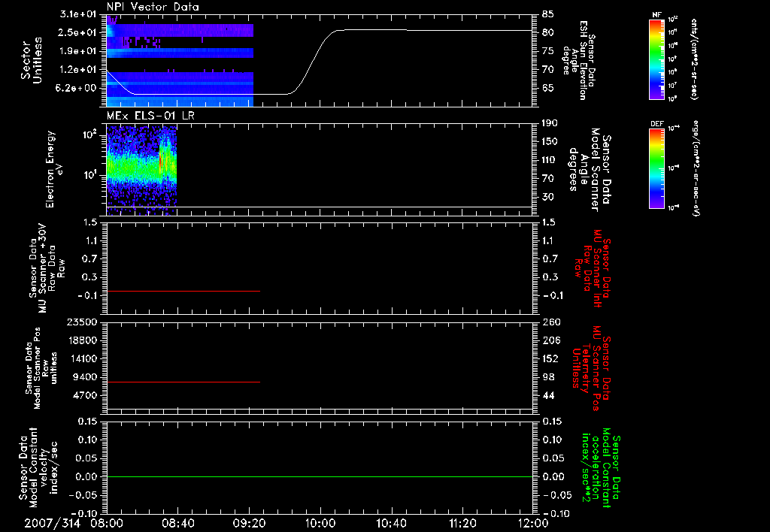This screenshot has height=532, width=770.
Task: Click the 98 telemetry tick label
Action: pos(548,377)
